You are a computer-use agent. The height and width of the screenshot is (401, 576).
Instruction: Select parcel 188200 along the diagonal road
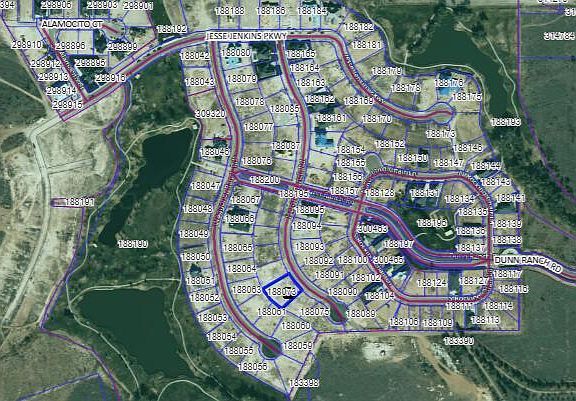point(264,180)
